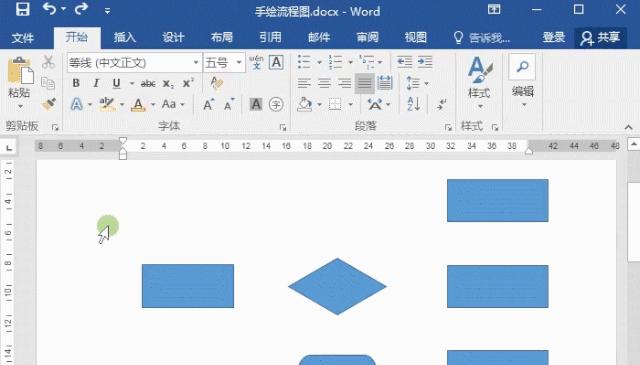The image size is (640, 365).
Task: Toggle underline formatting
Action: coord(116,83)
